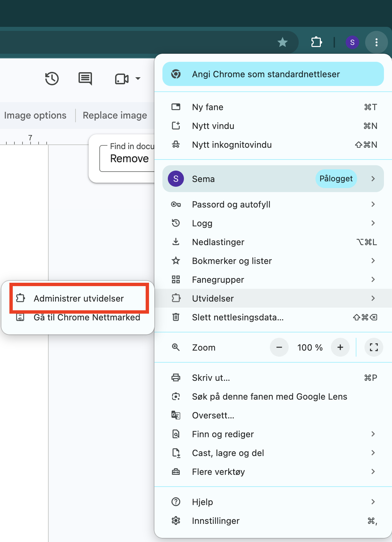Expand Hjelp submenu
The image size is (392, 542).
pyautogui.click(x=273, y=502)
